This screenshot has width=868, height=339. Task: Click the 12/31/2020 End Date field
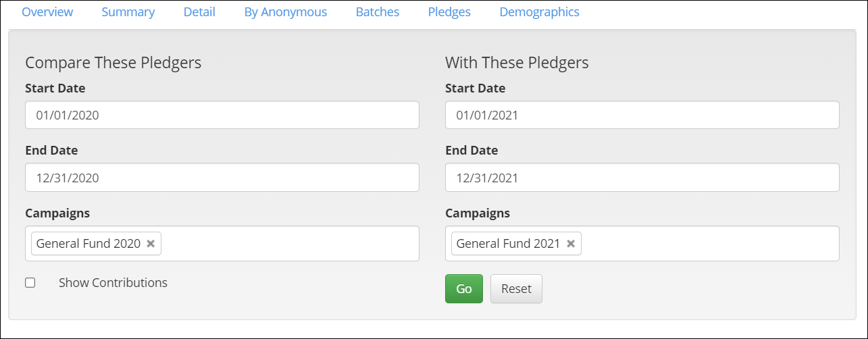222,178
